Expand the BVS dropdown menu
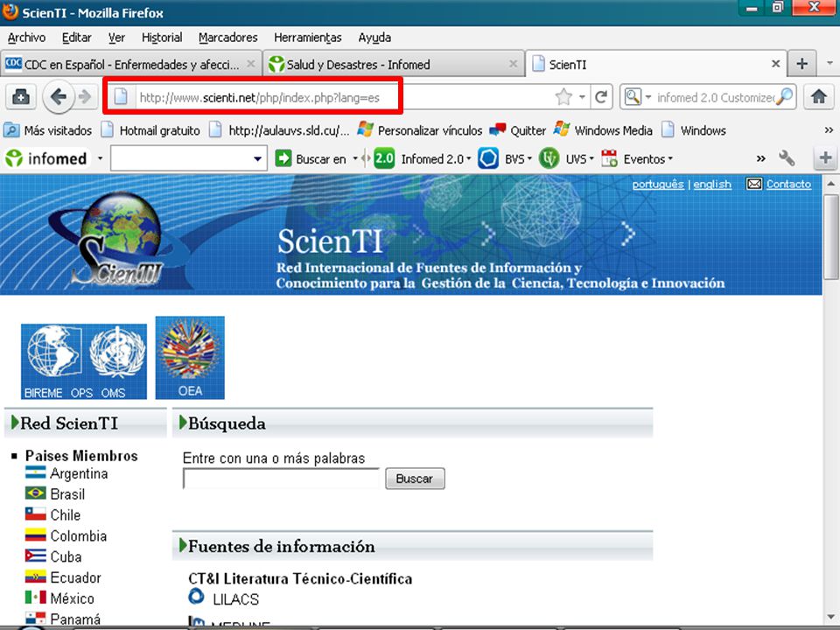Image resolution: width=840 pixels, height=630 pixels. click(x=529, y=158)
